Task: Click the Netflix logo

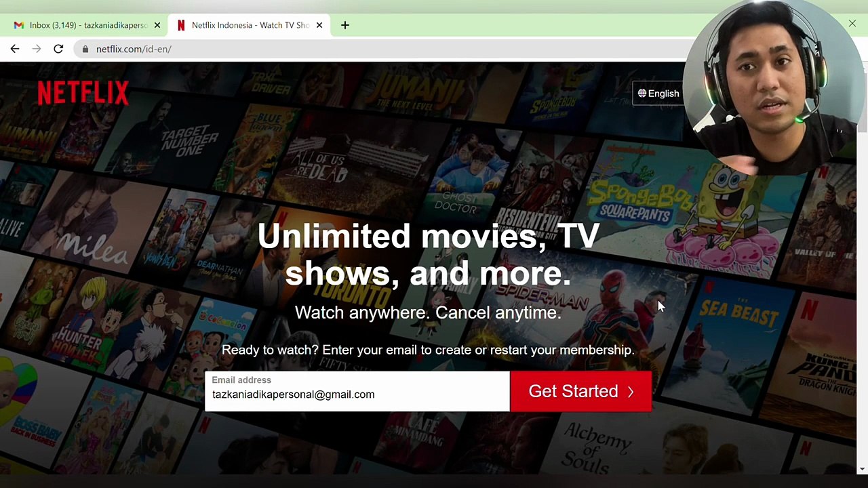Action: [x=83, y=93]
